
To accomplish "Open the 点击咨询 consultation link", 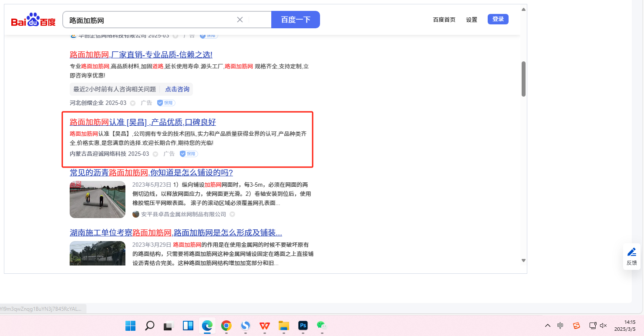I will point(177,89).
